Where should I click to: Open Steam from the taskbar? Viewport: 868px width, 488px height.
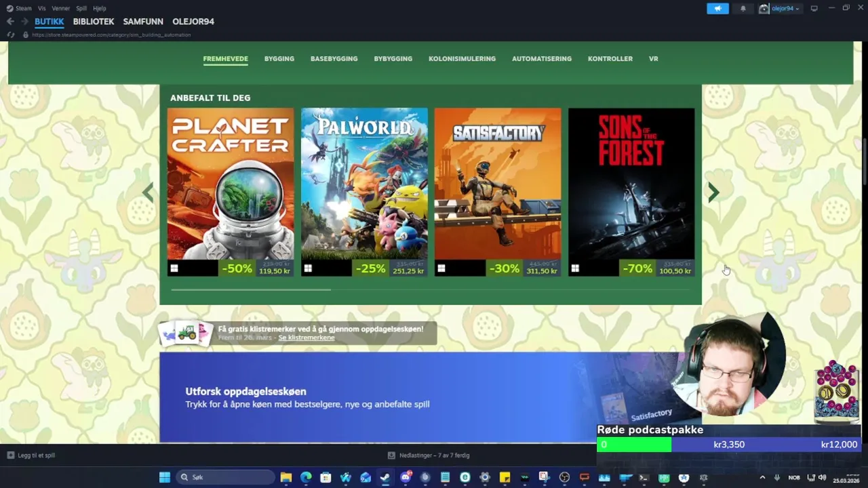point(385,478)
